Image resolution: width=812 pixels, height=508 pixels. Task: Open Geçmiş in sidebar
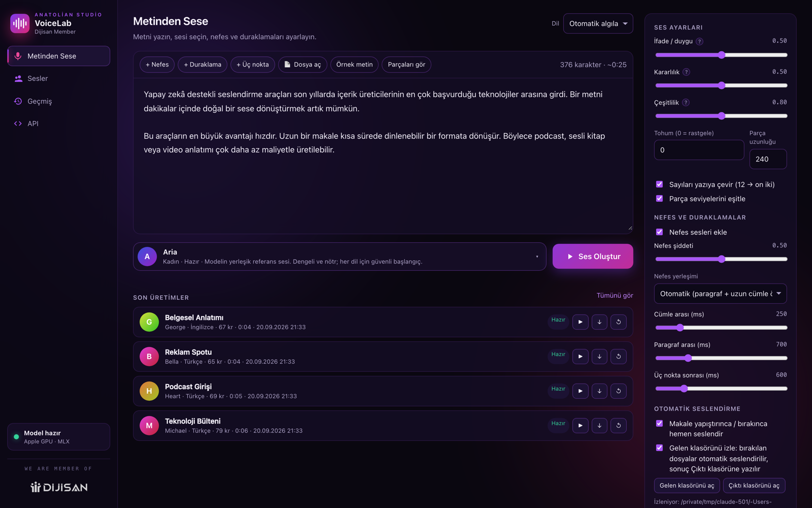[58, 101]
